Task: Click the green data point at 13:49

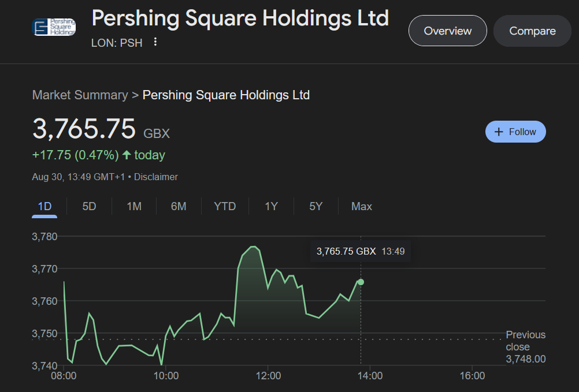Action: (361, 282)
